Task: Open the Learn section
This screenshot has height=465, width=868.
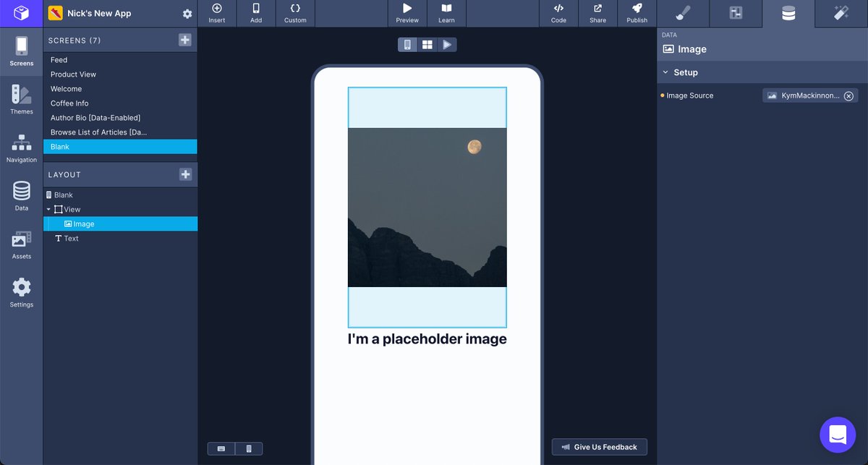Action: (446, 13)
